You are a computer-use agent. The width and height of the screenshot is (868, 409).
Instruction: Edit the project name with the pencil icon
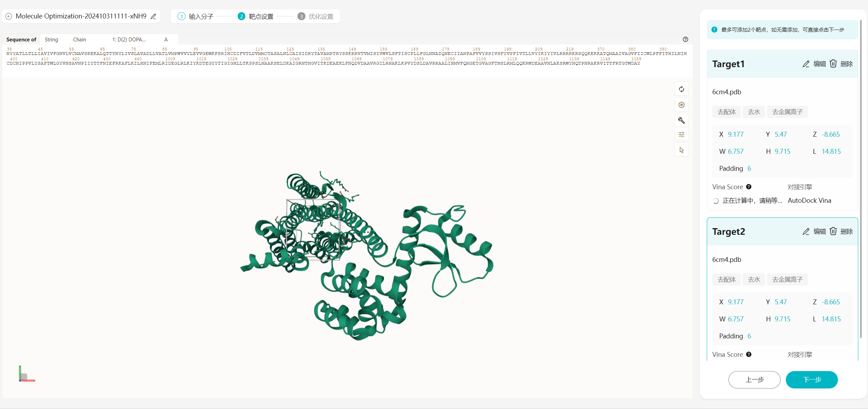pos(153,16)
